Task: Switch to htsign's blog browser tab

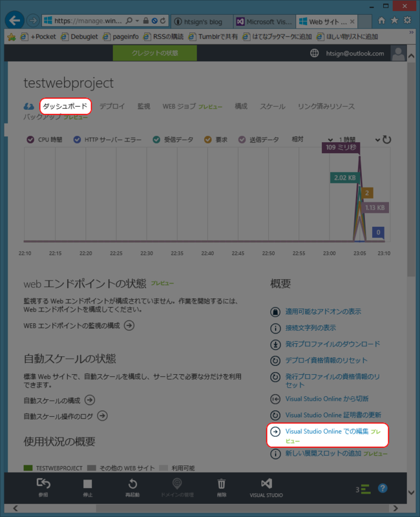Action: tap(202, 22)
